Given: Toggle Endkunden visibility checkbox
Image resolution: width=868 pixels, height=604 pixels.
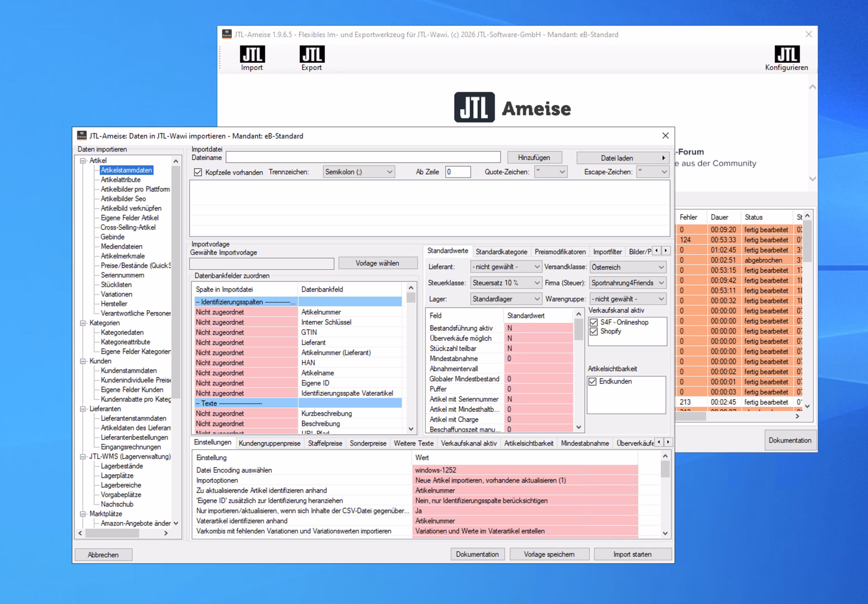Looking at the screenshot, I should (592, 381).
